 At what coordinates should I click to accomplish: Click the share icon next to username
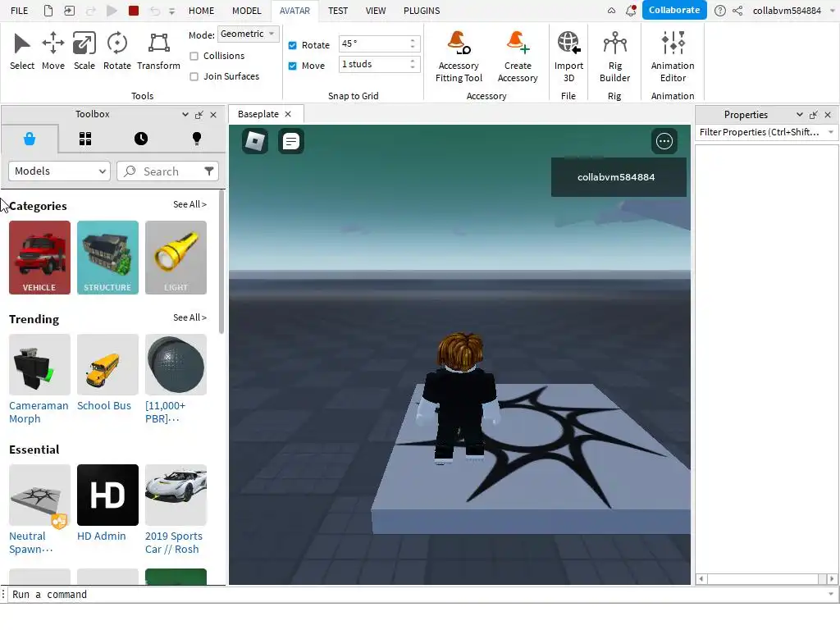click(x=737, y=10)
